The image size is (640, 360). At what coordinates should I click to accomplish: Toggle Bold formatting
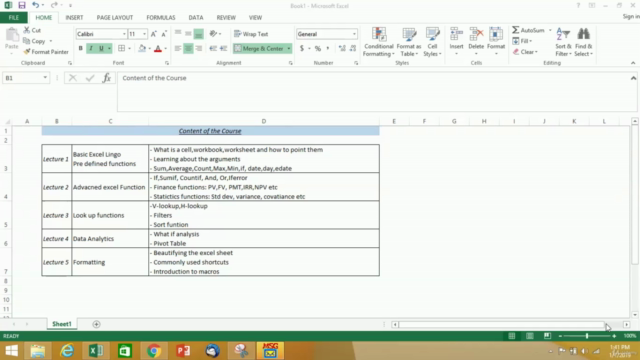[80, 48]
